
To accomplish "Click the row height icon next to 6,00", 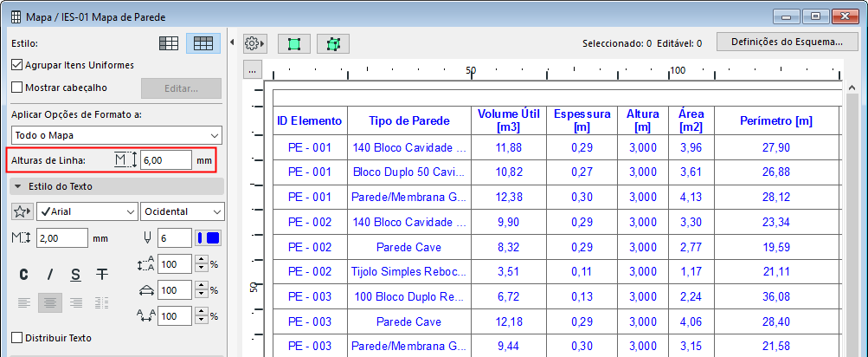I will [x=125, y=160].
